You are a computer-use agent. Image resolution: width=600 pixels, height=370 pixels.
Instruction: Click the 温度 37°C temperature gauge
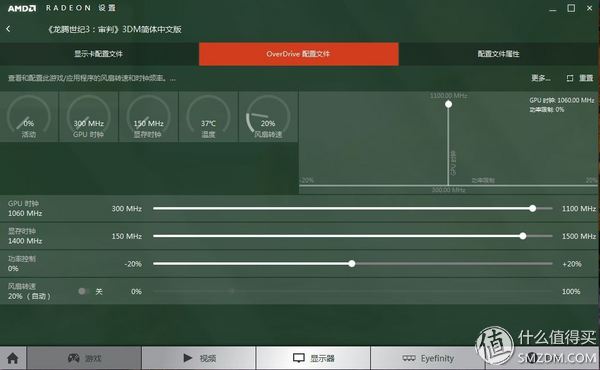click(208, 117)
